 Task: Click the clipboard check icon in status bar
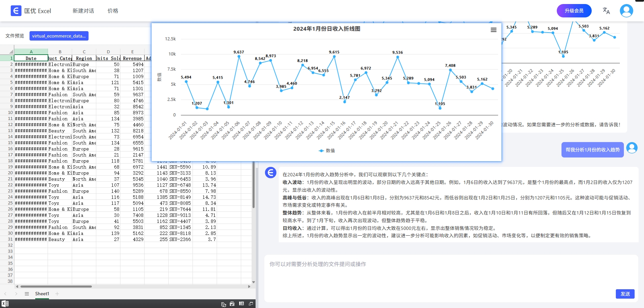click(232, 304)
